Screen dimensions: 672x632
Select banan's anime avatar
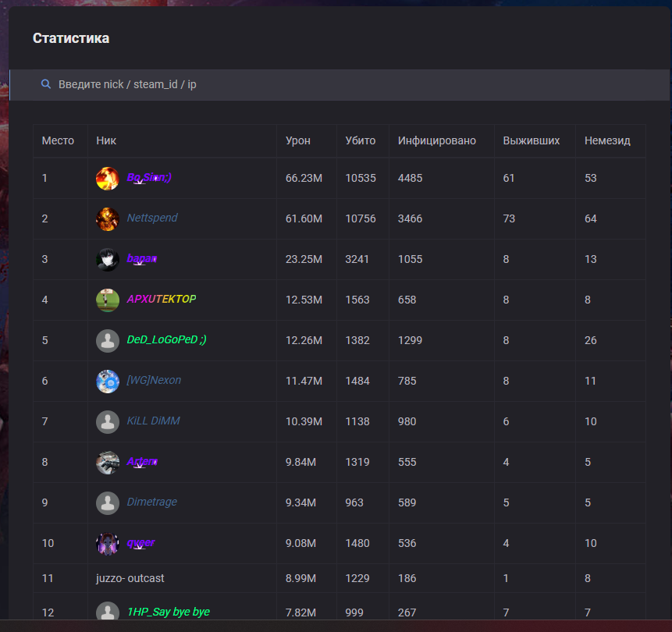[x=108, y=259]
